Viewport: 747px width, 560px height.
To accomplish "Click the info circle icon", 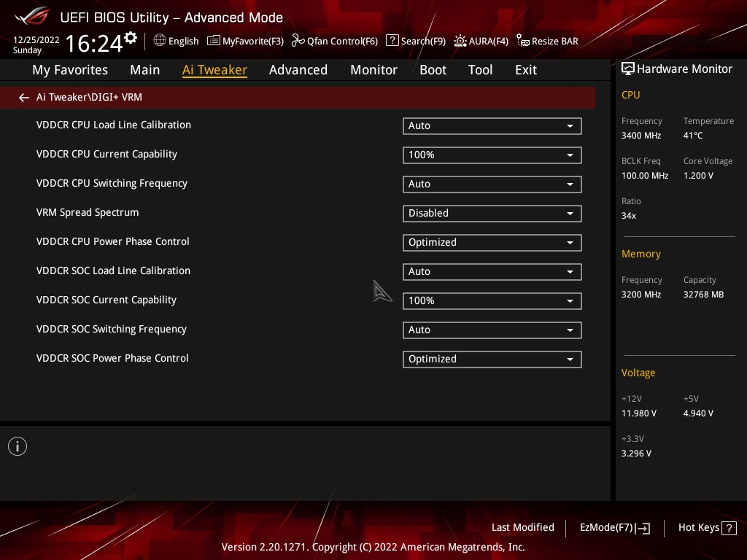I will click(18, 446).
